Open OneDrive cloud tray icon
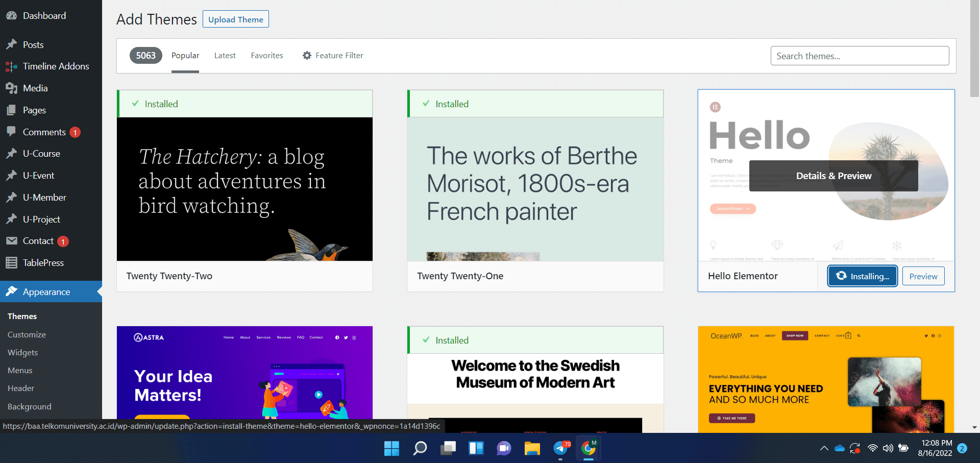The image size is (980, 463). click(x=840, y=448)
